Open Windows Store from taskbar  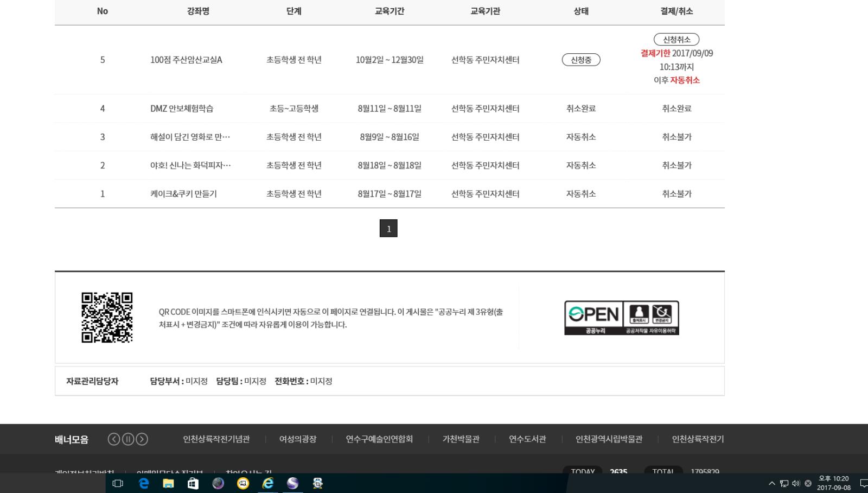(x=193, y=483)
